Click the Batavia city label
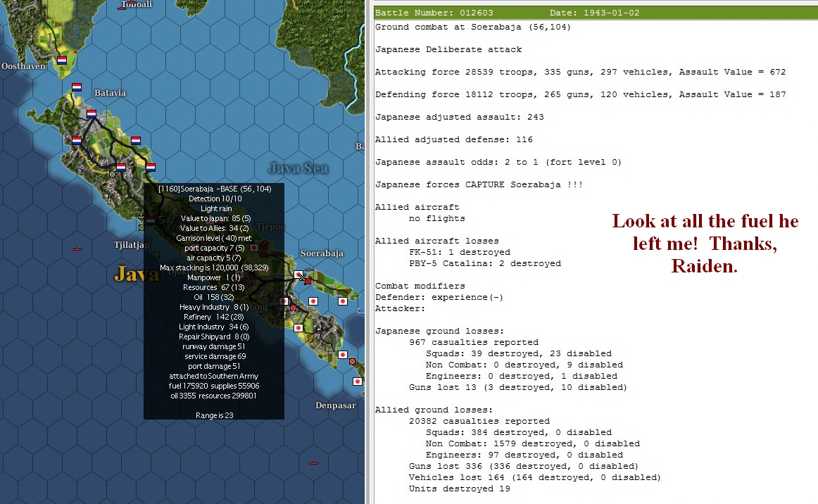This screenshot has width=818, height=504. 110,92
